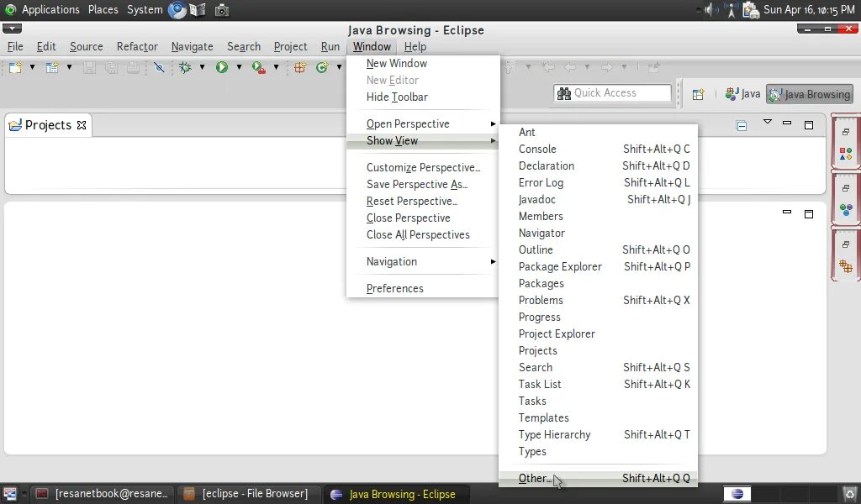
Task: Launch the web browser panel icon
Action: click(177, 10)
